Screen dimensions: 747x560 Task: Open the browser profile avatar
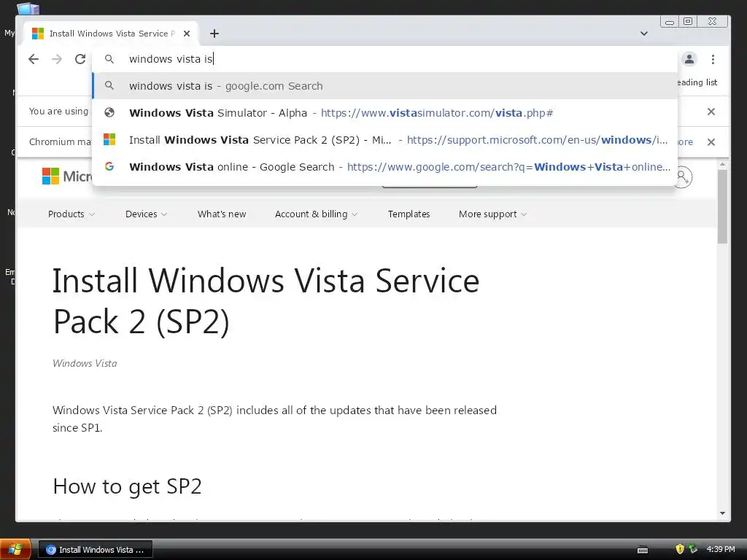click(689, 59)
